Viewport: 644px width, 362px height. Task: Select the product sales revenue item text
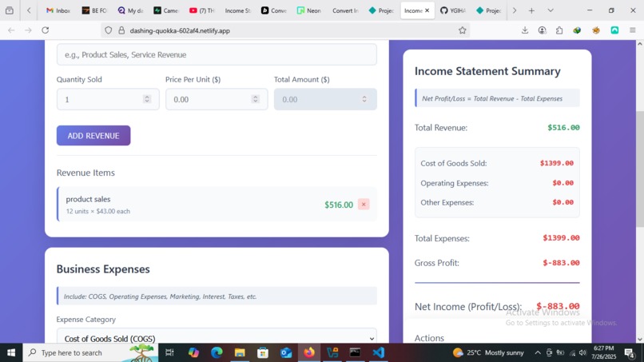click(89, 199)
